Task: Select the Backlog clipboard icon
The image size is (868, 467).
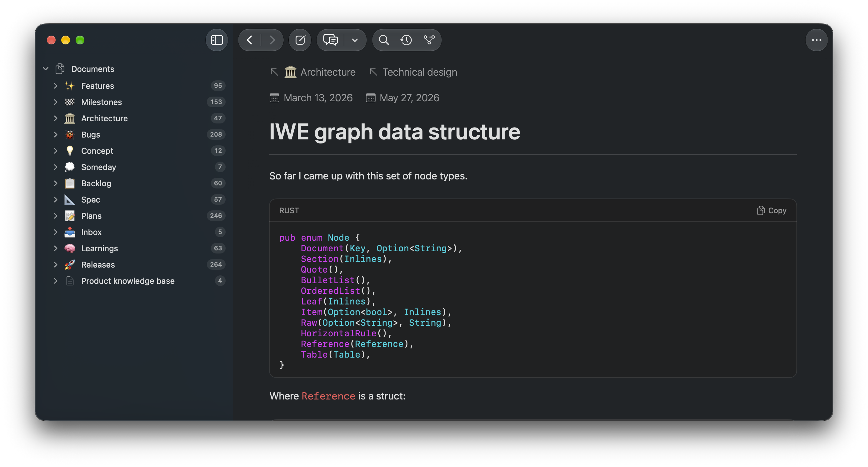Action: pyautogui.click(x=70, y=183)
